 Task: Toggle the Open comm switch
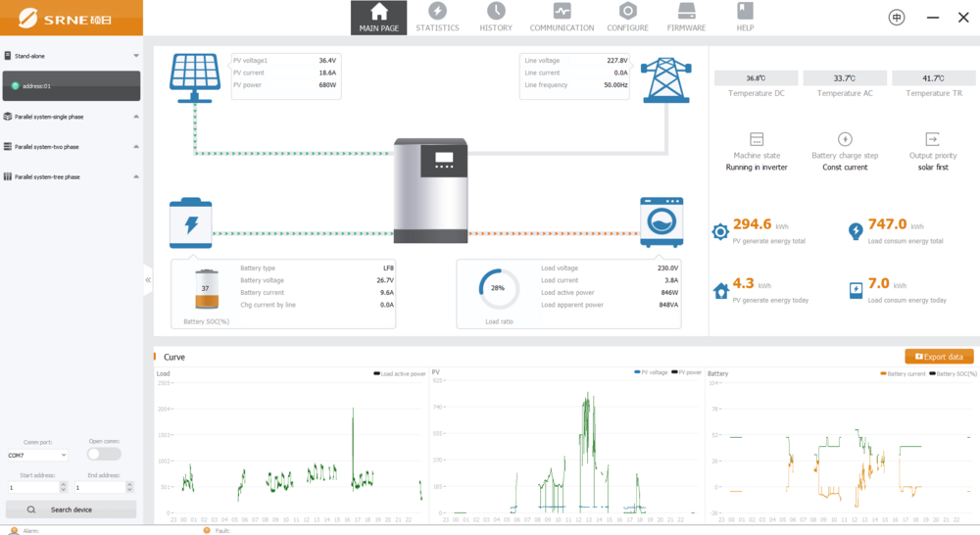click(x=104, y=454)
